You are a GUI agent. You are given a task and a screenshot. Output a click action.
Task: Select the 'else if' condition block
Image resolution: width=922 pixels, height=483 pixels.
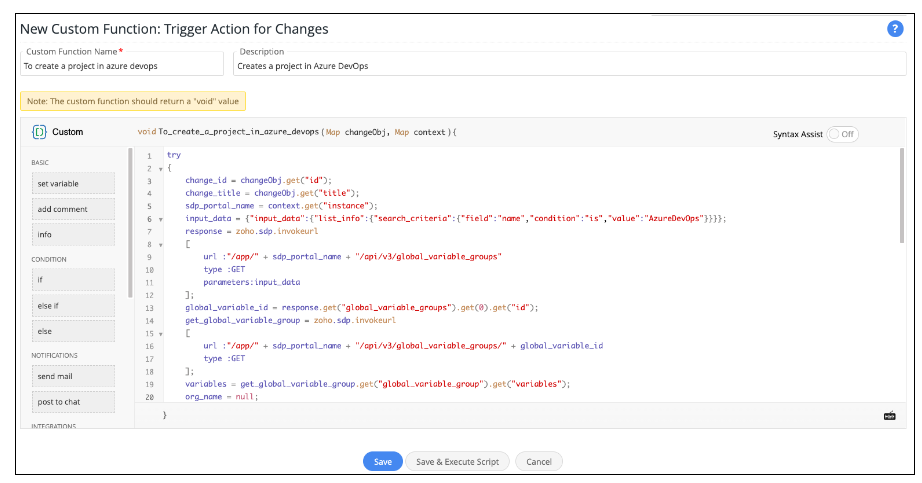[x=74, y=306]
